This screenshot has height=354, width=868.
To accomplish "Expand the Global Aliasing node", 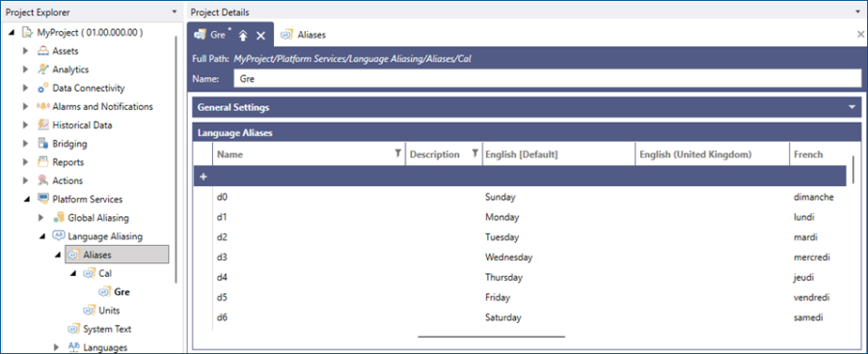I will (x=41, y=218).
